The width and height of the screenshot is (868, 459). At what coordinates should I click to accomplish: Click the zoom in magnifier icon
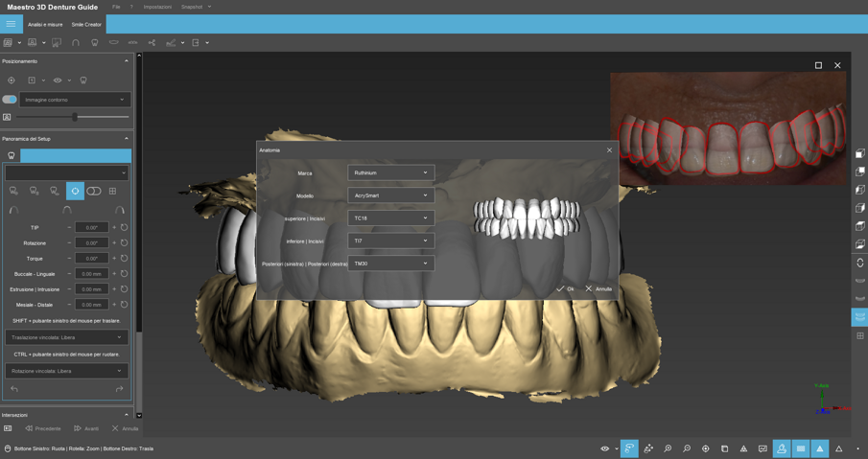(668, 448)
